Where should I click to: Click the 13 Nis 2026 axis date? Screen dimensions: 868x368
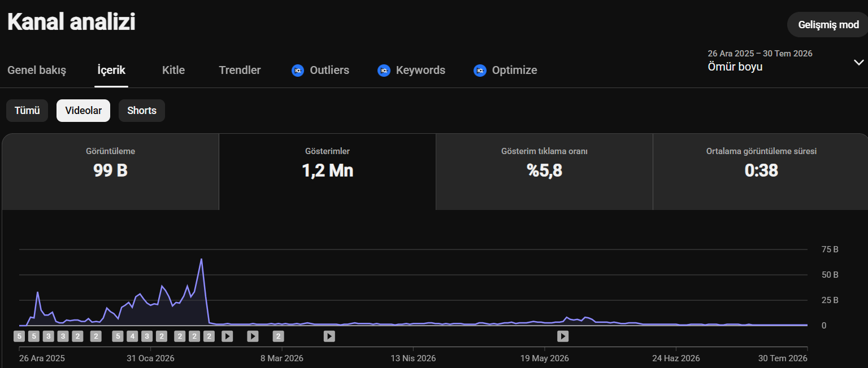point(413,358)
